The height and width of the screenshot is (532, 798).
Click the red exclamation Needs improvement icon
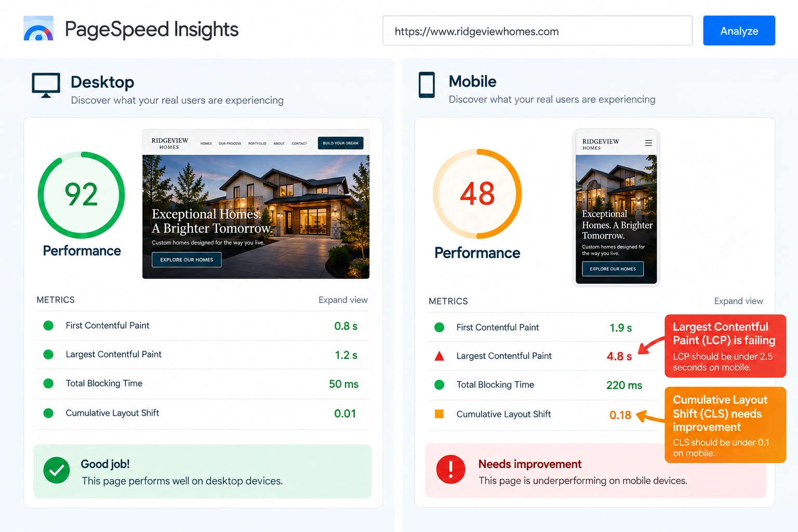(450, 469)
